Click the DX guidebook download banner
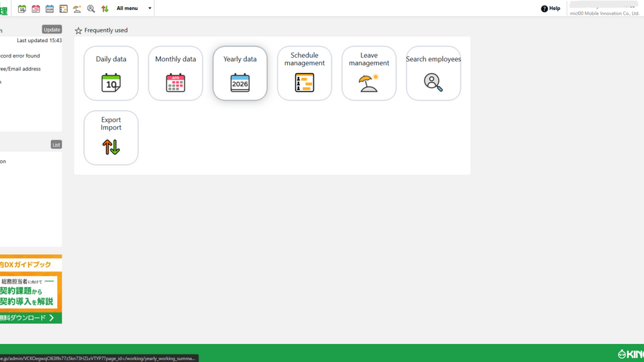The width and height of the screenshot is (644, 362). pyautogui.click(x=30, y=289)
